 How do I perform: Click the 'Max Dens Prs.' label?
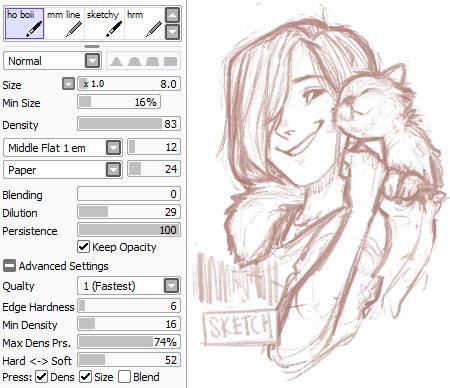pos(36,343)
